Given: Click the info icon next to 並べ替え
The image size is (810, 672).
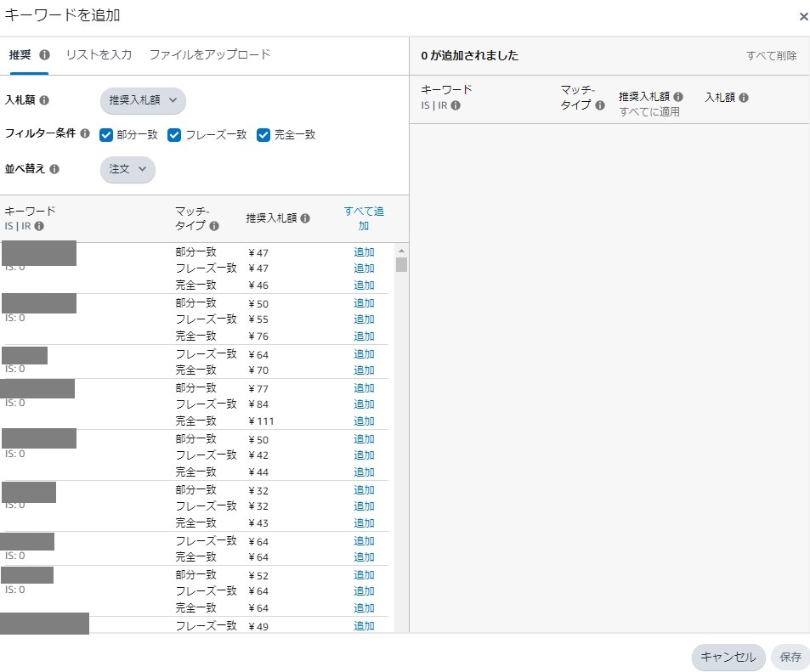Looking at the screenshot, I should [54, 169].
